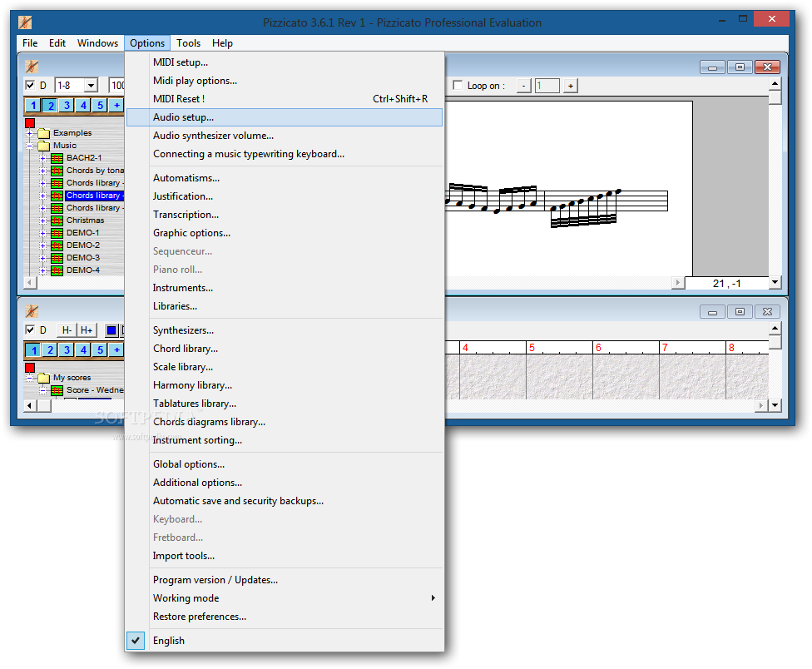Decrease loop count with minus button
This screenshot has height=669, width=812.
tap(524, 86)
